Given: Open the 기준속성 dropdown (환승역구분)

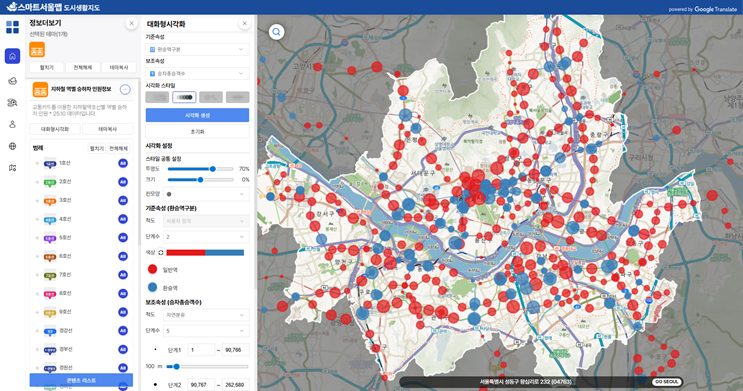Looking at the screenshot, I should [x=197, y=49].
